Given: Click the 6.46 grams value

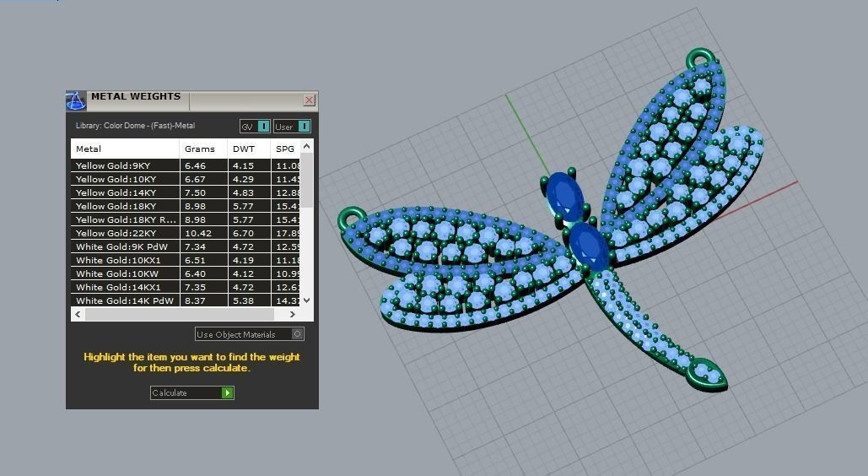Looking at the screenshot, I should click(x=195, y=165).
